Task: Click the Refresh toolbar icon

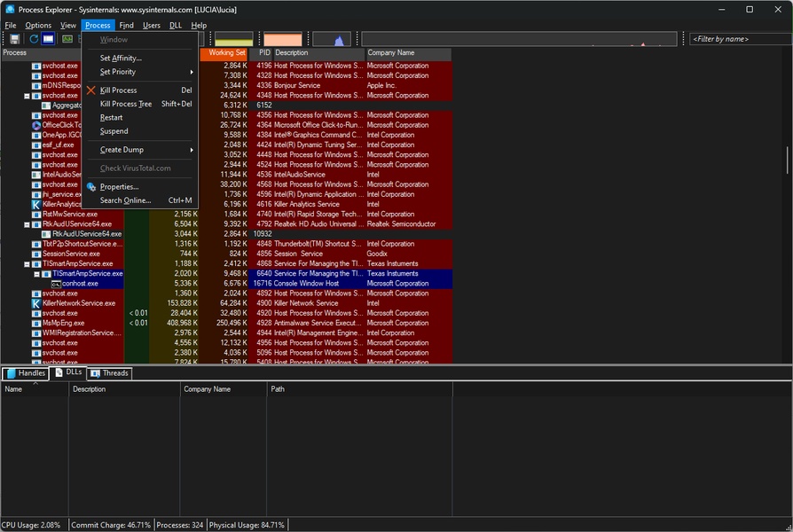Action: tap(34, 39)
